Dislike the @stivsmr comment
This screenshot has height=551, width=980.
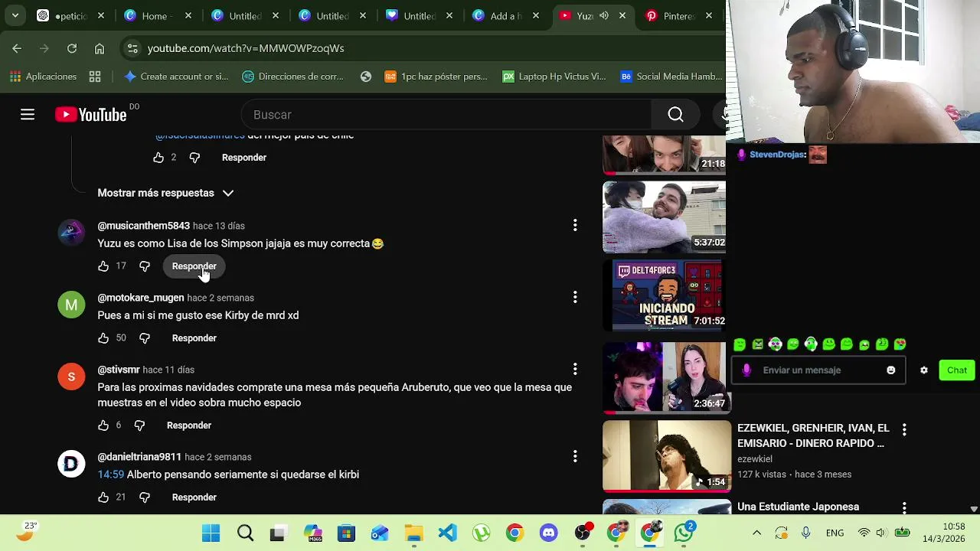(139, 425)
